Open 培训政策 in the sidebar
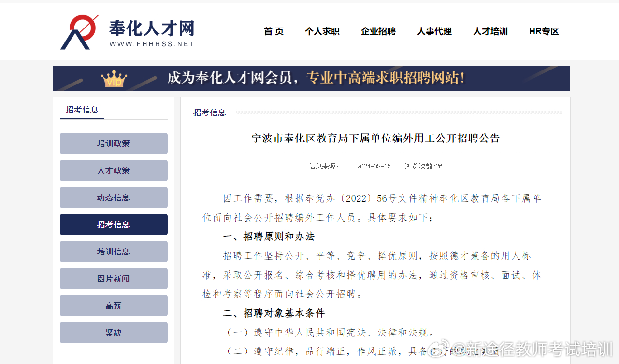This screenshot has width=619, height=364. (114, 143)
